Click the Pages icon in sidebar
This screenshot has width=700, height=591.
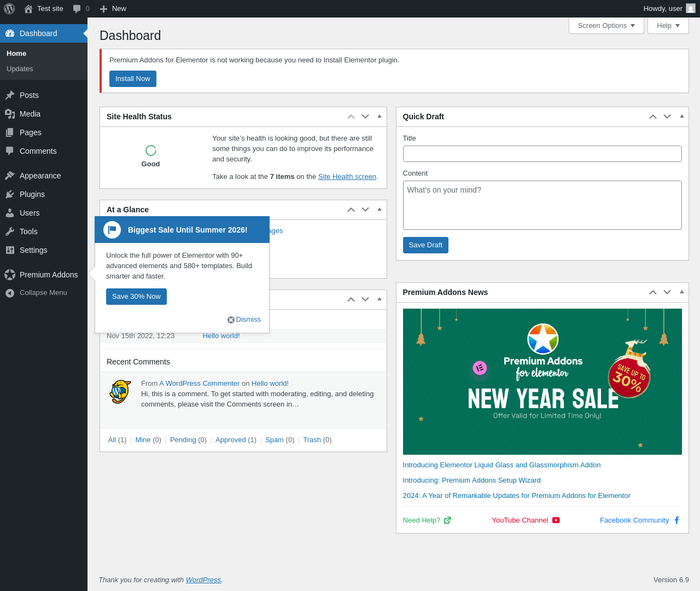tap(10, 132)
